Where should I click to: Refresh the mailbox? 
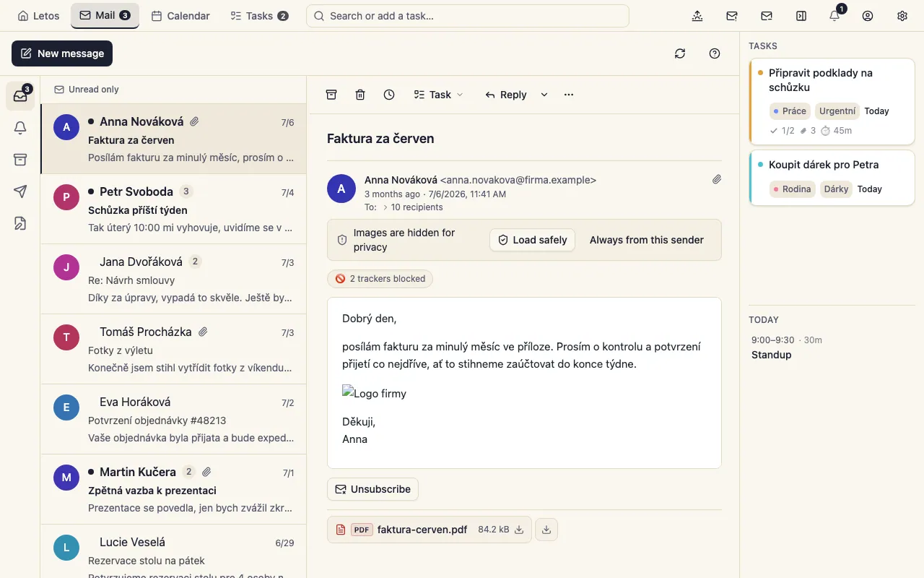coord(680,53)
